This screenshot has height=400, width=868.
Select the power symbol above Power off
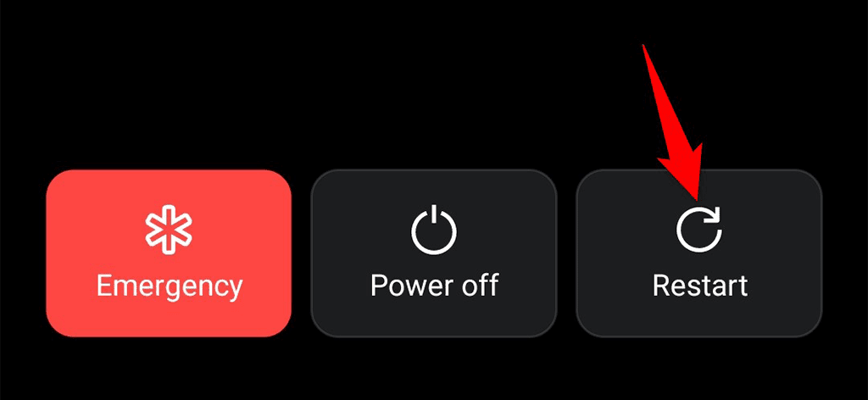pyautogui.click(x=434, y=230)
